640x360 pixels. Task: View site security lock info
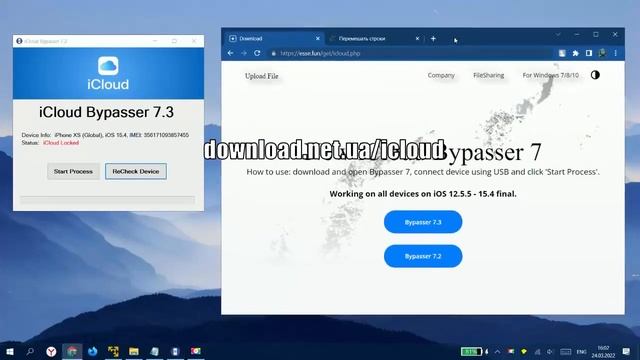point(273,53)
